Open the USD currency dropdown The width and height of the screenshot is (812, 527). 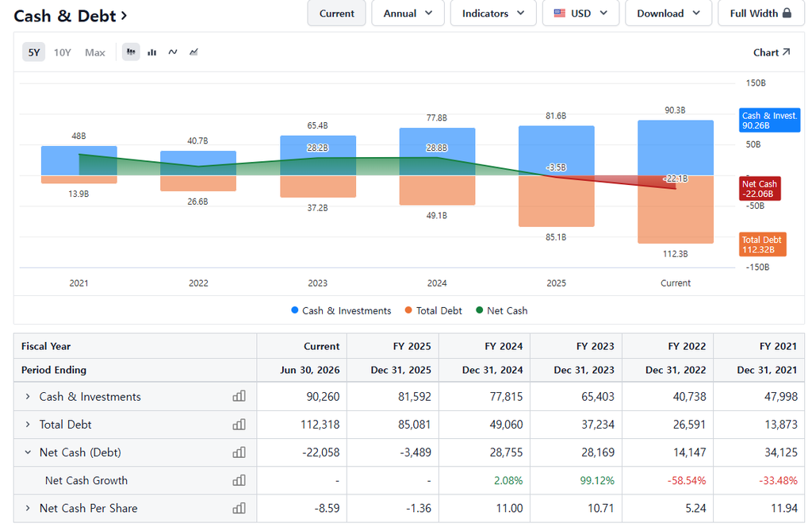tap(580, 13)
